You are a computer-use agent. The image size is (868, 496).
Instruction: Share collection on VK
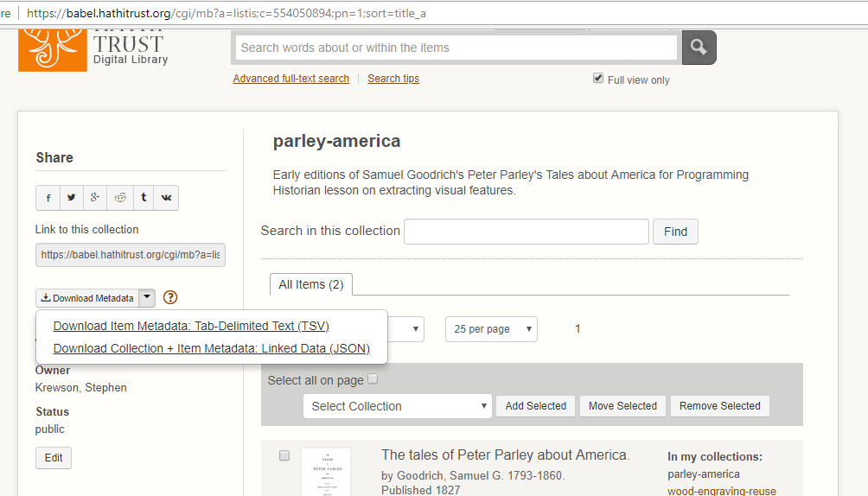pyautogui.click(x=166, y=198)
